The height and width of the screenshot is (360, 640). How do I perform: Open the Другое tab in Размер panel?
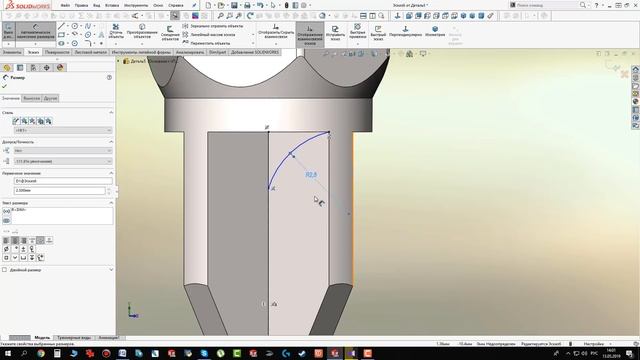pyautogui.click(x=51, y=98)
